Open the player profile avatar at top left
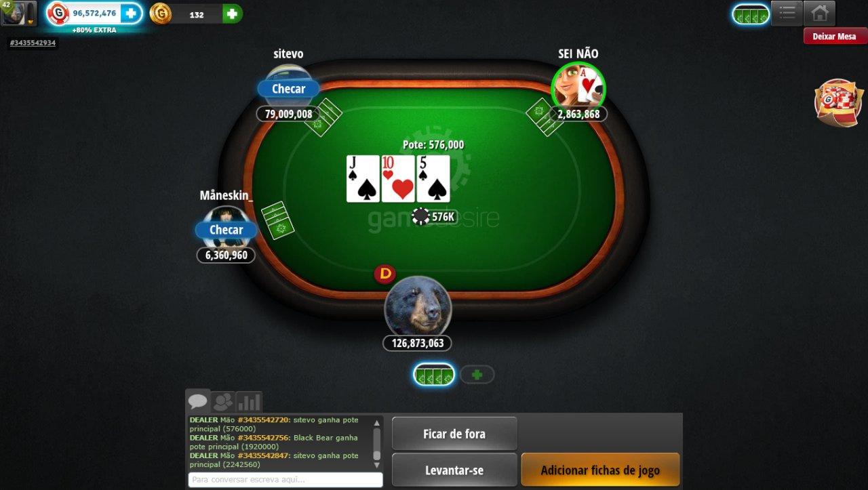Screen dimensions: 868x490 (x=18, y=13)
